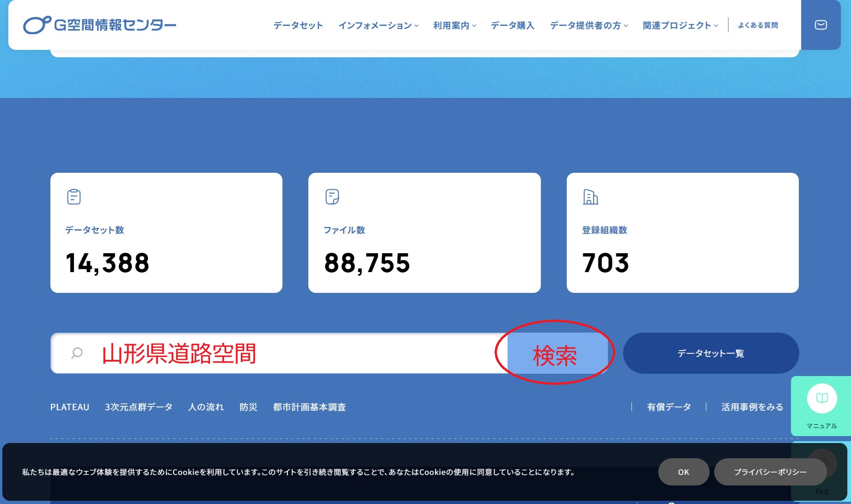Expand the 関連プロジェクト dropdown
This screenshot has height=504, width=851.
(677, 26)
